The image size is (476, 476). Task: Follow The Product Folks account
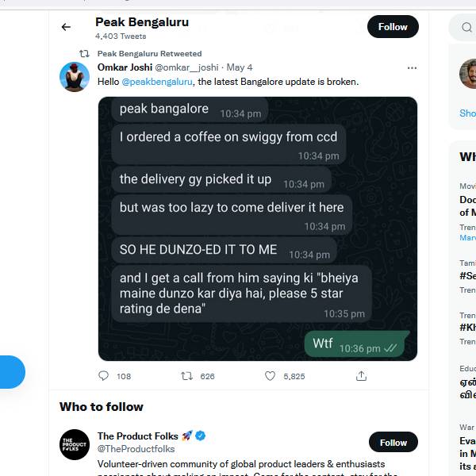pos(393,443)
